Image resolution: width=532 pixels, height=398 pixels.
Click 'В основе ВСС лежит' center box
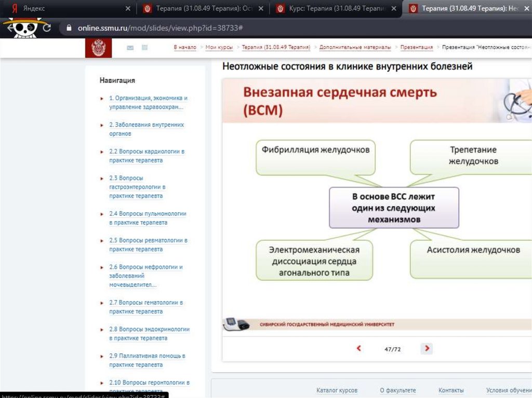coord(394,208)
